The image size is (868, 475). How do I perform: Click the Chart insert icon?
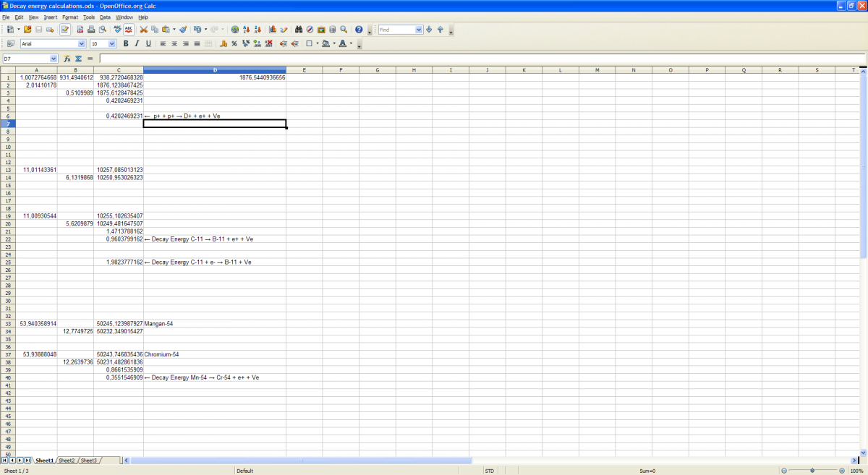click(x=273, y=30)
